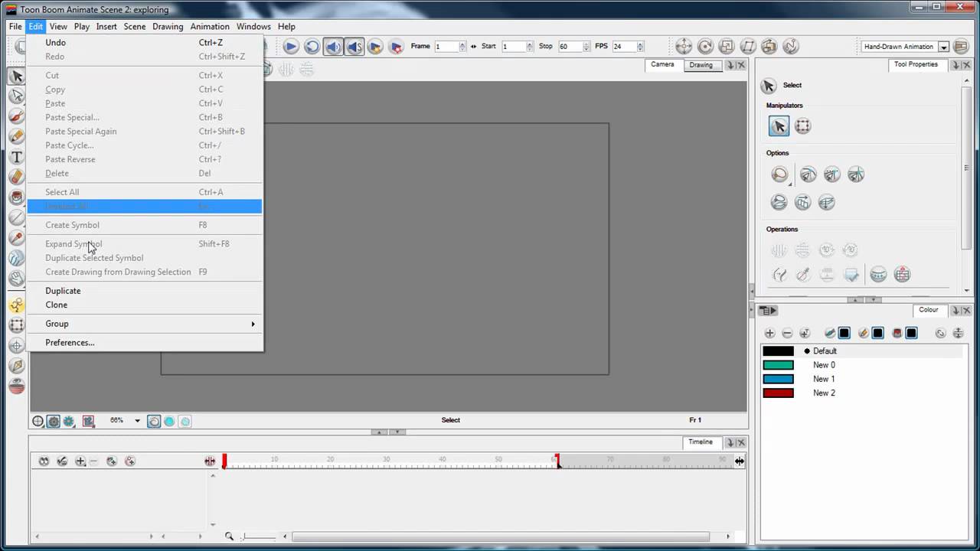
Task: Select the black Default colour swatch
Action: (778, 351)
